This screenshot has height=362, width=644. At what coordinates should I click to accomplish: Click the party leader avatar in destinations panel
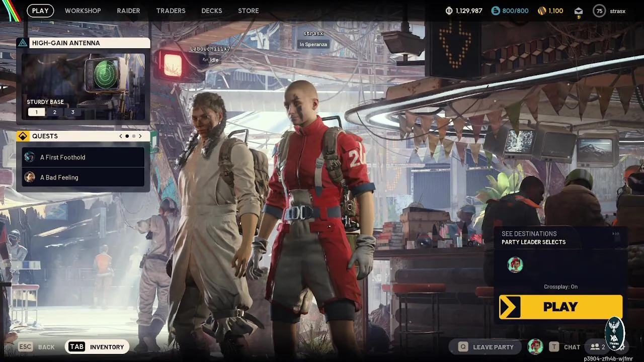click(x=515, y=264)
